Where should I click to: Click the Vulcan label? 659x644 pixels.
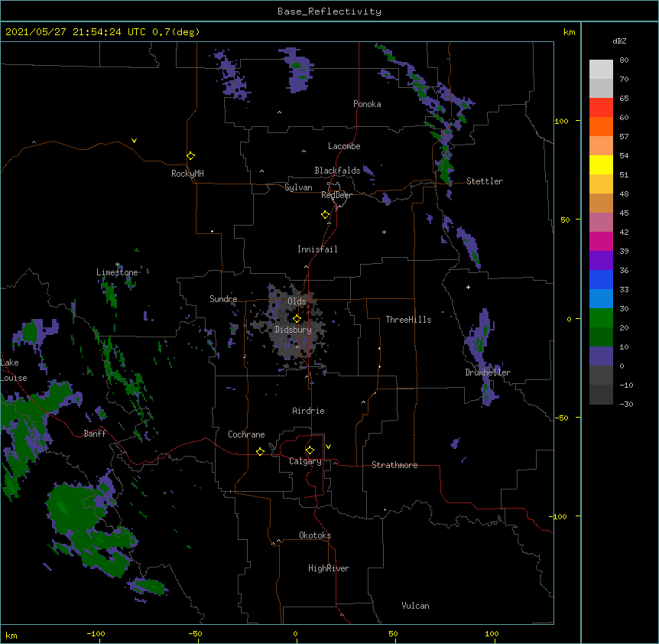415,606
